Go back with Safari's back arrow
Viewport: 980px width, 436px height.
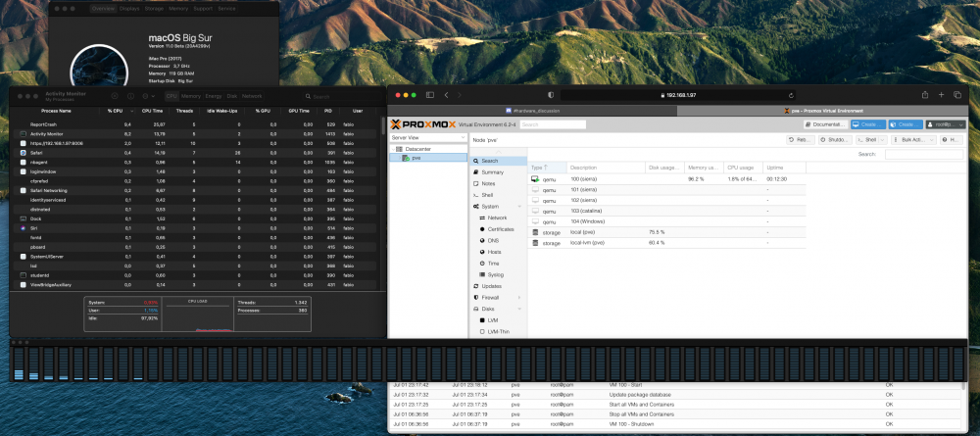(446, 95)
